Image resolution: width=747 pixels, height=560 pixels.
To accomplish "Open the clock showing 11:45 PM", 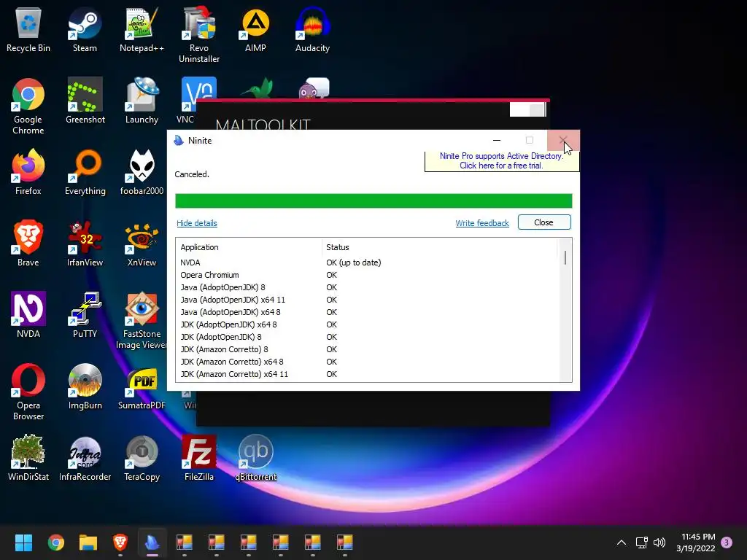I will coord(695,542).
